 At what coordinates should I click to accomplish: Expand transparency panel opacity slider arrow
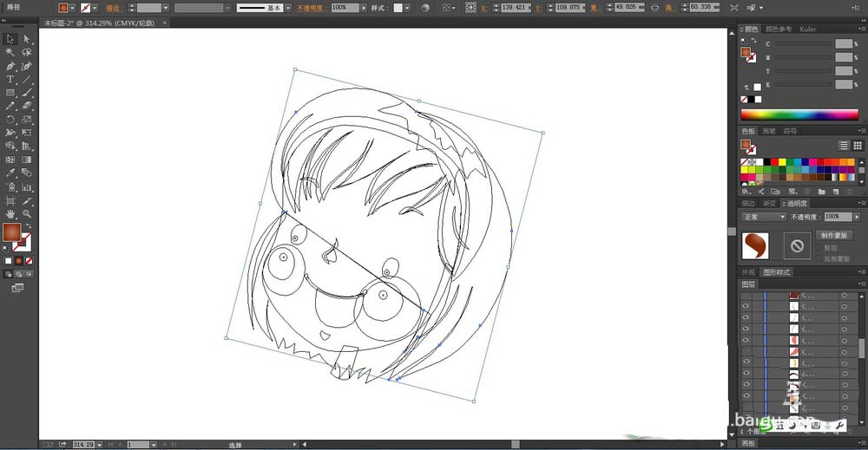pyautogui.click(x=857, y=217)
